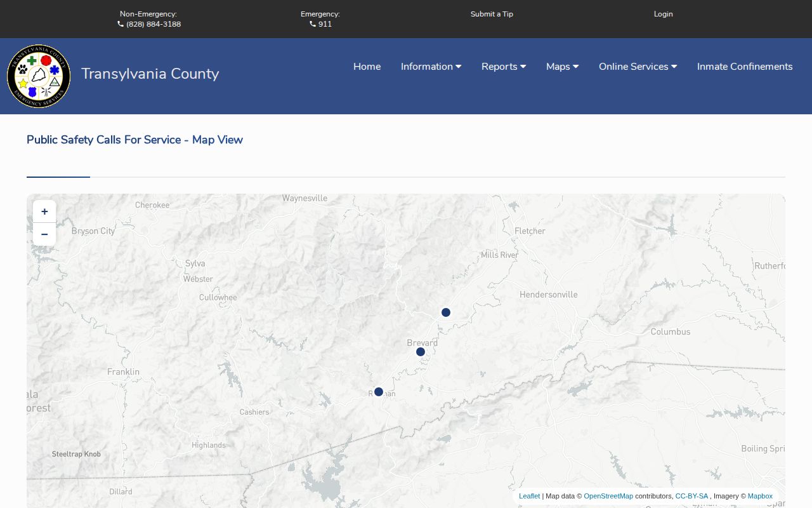
Task: Click the call marker at Rosman
Action: click(379, 392)
